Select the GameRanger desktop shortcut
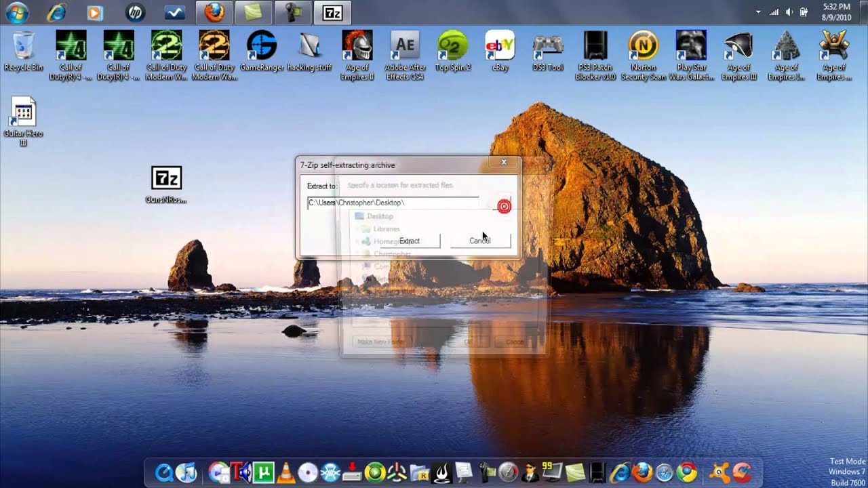The height and width of the screenshot is (488, 868). click(262, 51)
